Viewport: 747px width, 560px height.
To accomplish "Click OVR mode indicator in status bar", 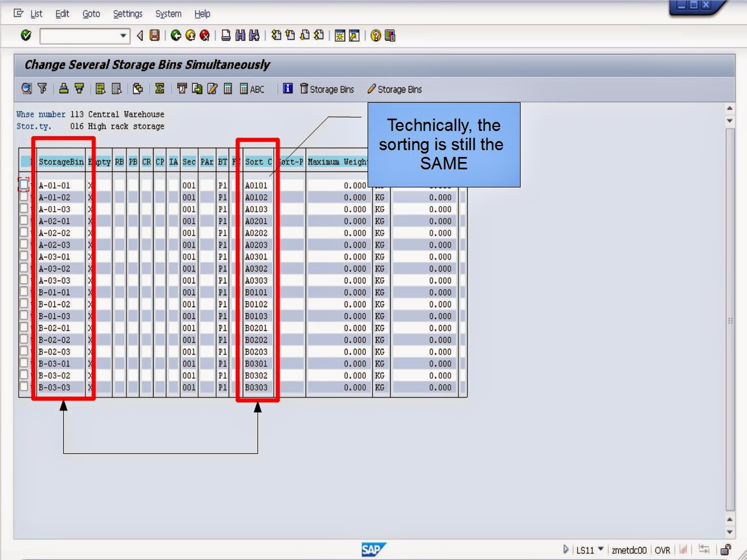I will tap(663, 550).
